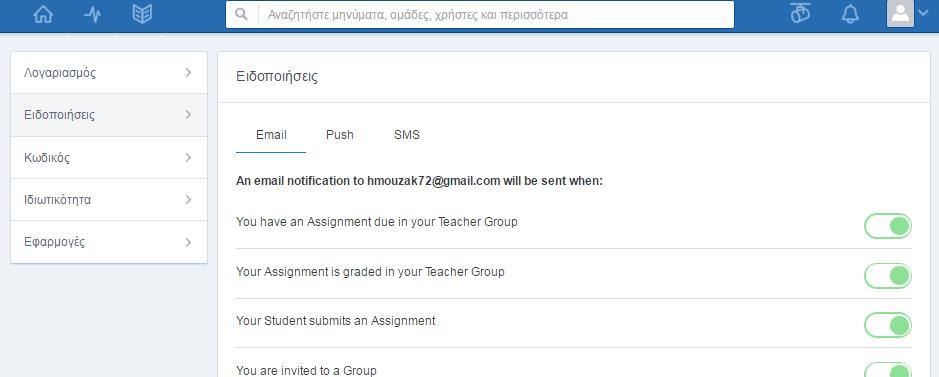Viewport: 939px width, 377px height.
Task: Open Ιδιωτικότητα settings section
Action: (x=109, y=199)
